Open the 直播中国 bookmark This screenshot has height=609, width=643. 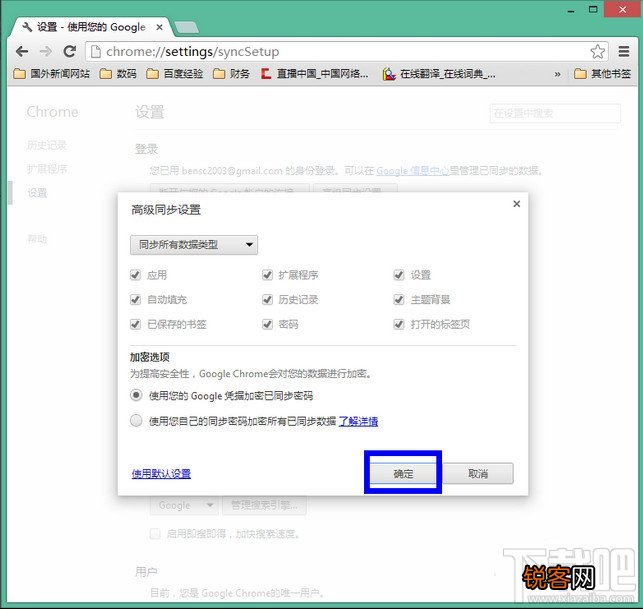click(315, 74)
